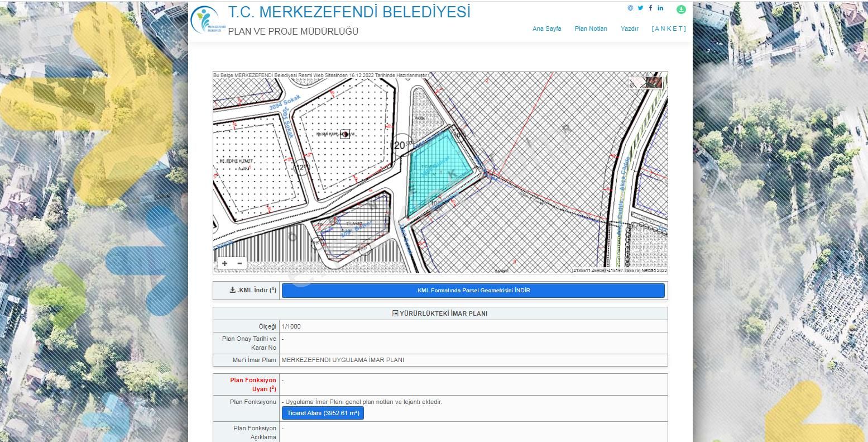The image size is (868, 442).
Task: Switch the map to the plan layer thumbnail
Action: pyautogui.click(x=637, y=83)
